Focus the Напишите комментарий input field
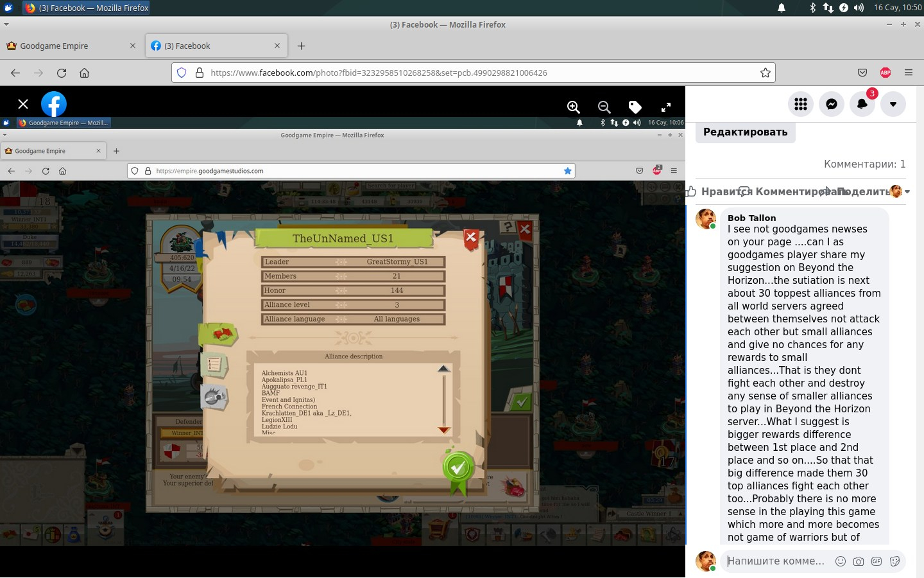Image resolution: width=924 pixels, height=578 pixels. pos(776,561)
